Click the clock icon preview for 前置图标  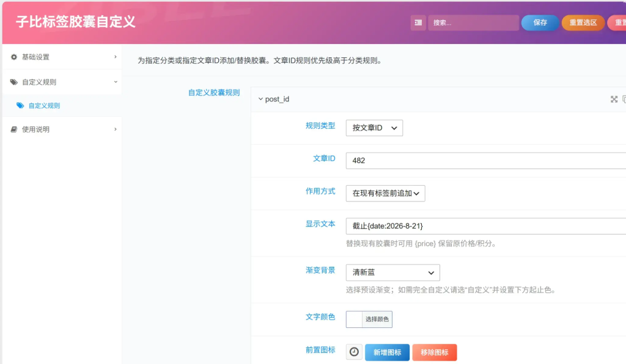(354, 352)
